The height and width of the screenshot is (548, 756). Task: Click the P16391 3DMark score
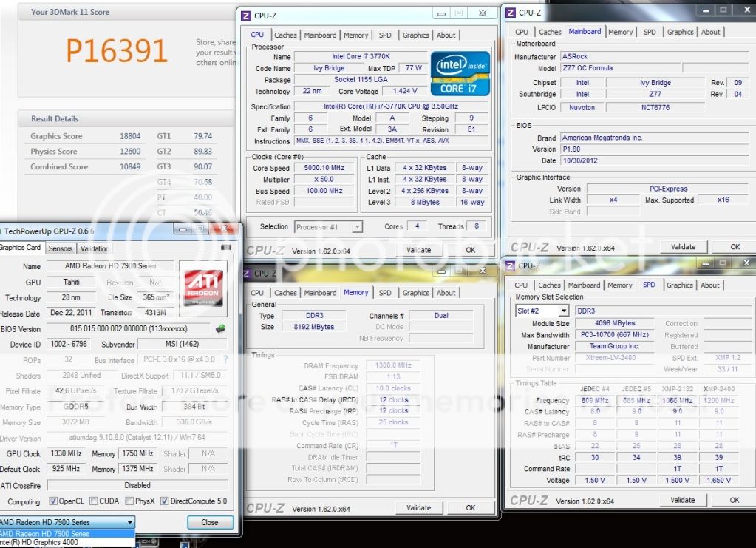[116, 50]
